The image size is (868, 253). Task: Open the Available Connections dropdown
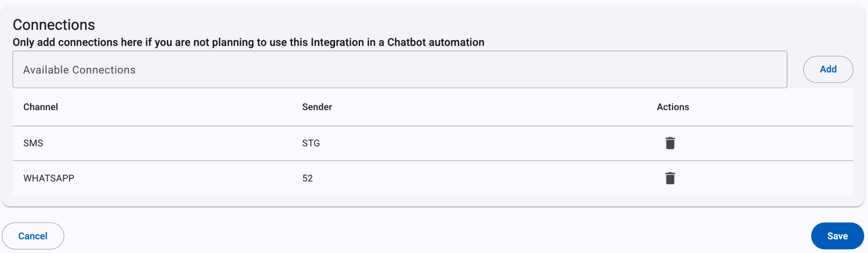tap(400, 69)
